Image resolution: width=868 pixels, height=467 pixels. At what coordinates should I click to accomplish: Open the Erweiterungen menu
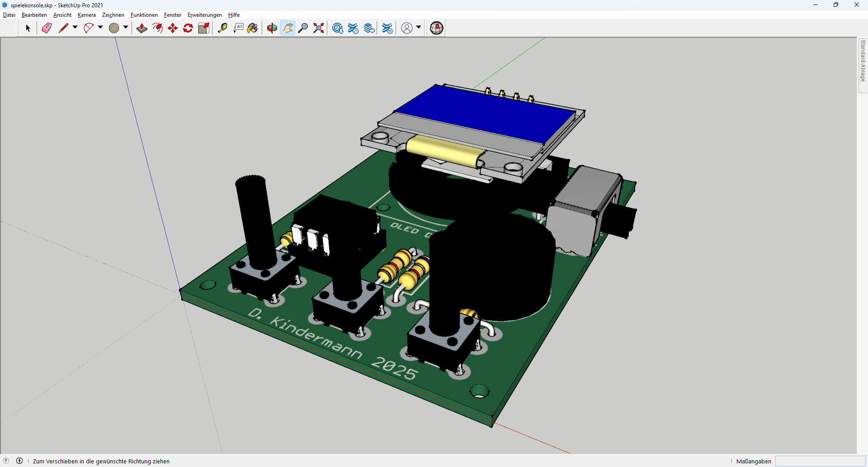click(x=205, y=15)
